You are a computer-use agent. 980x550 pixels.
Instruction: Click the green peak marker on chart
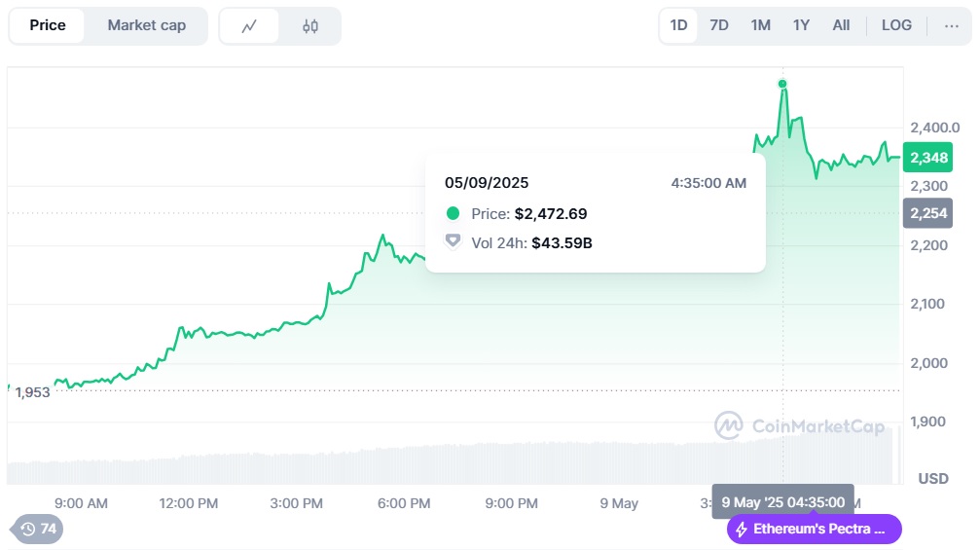782,84
